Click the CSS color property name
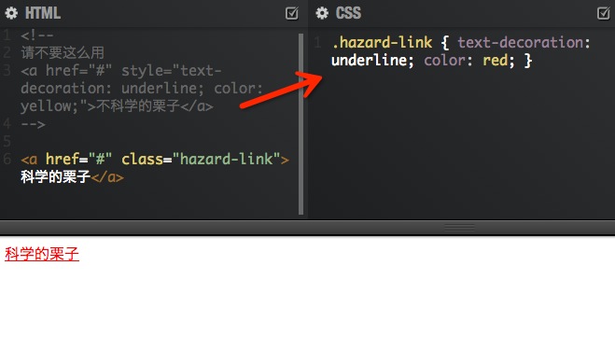Image resolution: width=615 pixels, height=364 pixels. click(444, 61)
